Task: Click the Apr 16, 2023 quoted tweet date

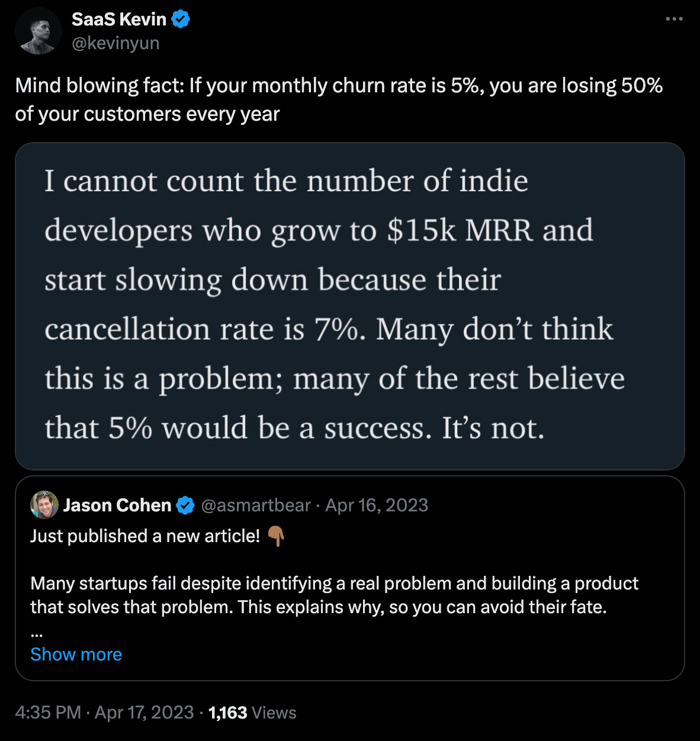Action: click(x=377, y=505)
